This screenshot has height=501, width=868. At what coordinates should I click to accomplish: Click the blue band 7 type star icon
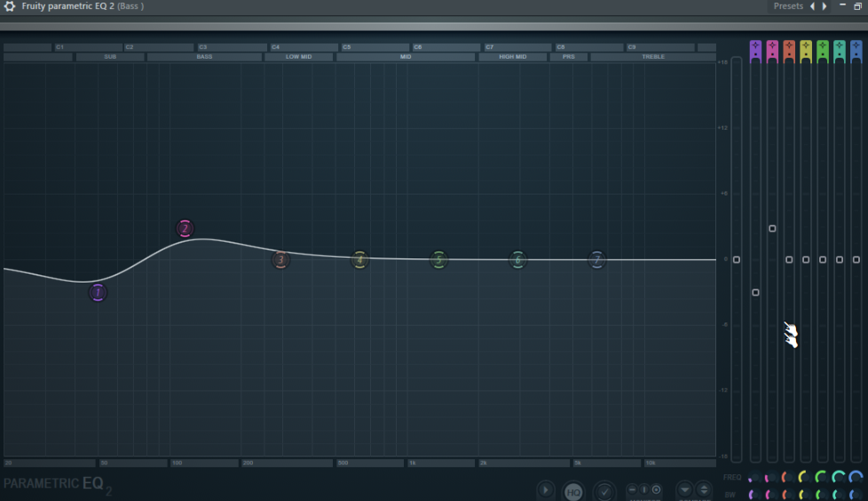856,46
